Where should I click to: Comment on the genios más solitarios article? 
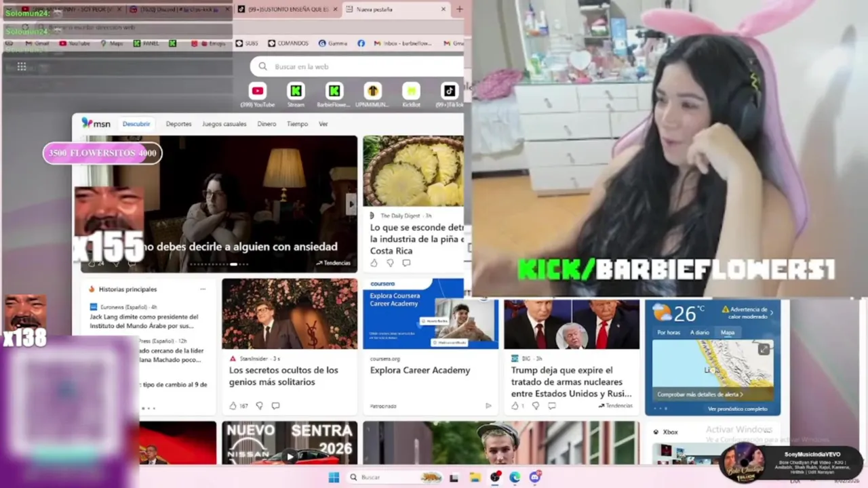coord(275,406)
